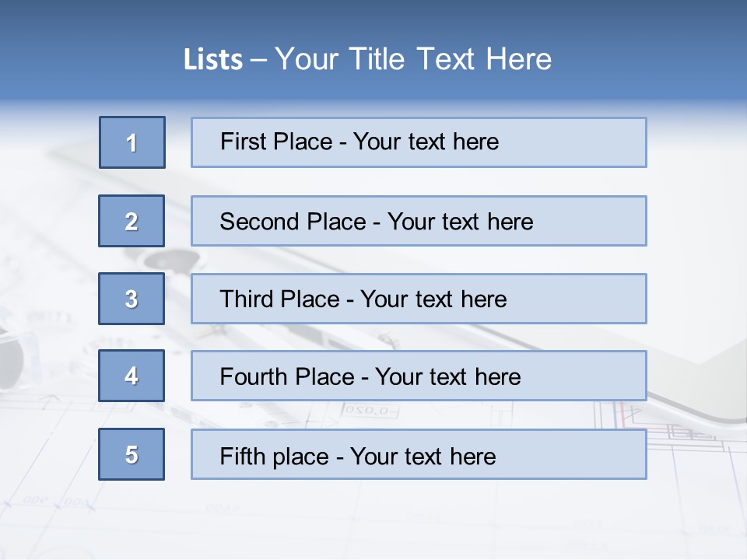Click the "Second Place" text bar

[419, 221]
